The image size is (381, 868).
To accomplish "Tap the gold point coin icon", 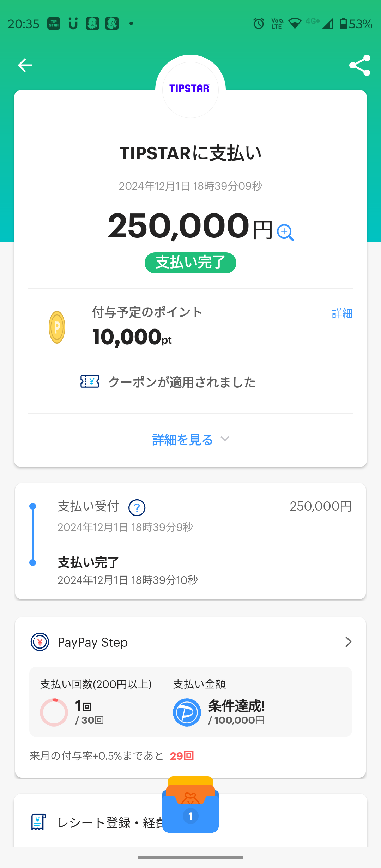I will tap(57, 327).
